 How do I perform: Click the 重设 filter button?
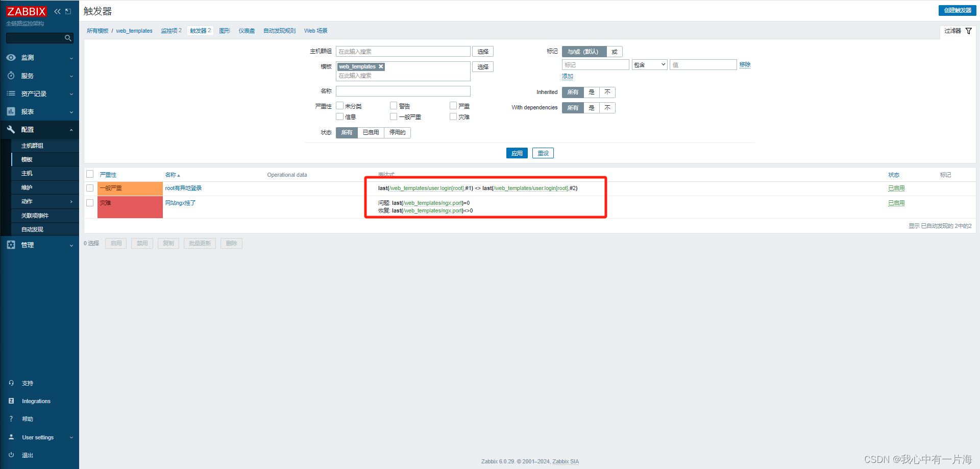543,153
